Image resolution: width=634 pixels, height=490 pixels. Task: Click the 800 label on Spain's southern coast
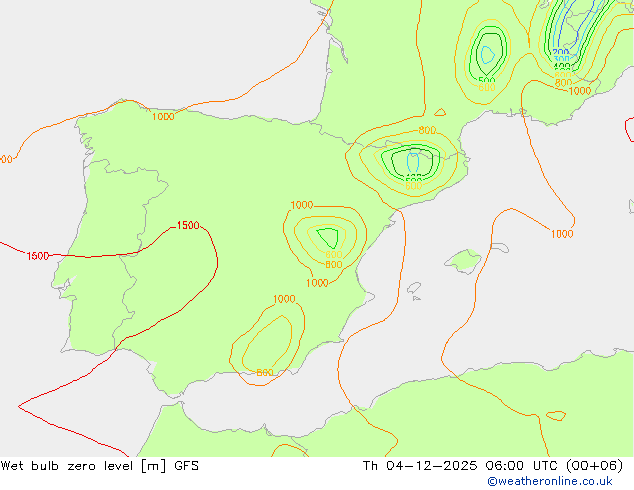pos(265,373)
